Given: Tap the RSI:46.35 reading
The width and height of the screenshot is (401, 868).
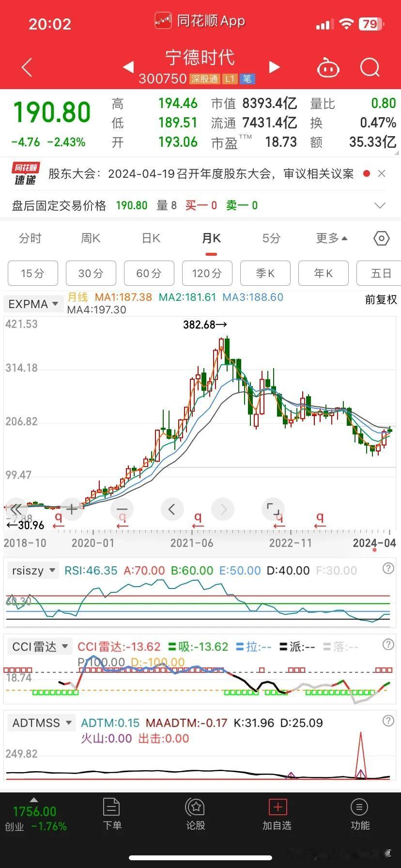Looking at the screenshot, I should click(x=91, y=571).
